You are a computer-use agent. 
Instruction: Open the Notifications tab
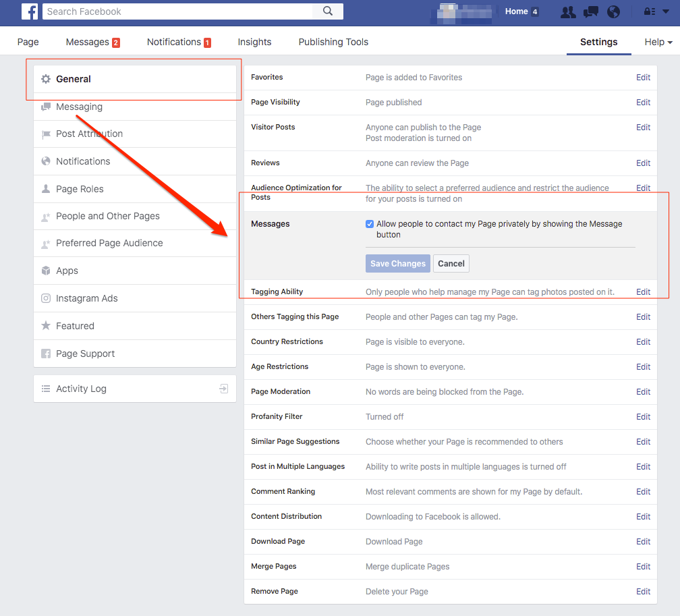pyautogui.click(x=179, y=42)
